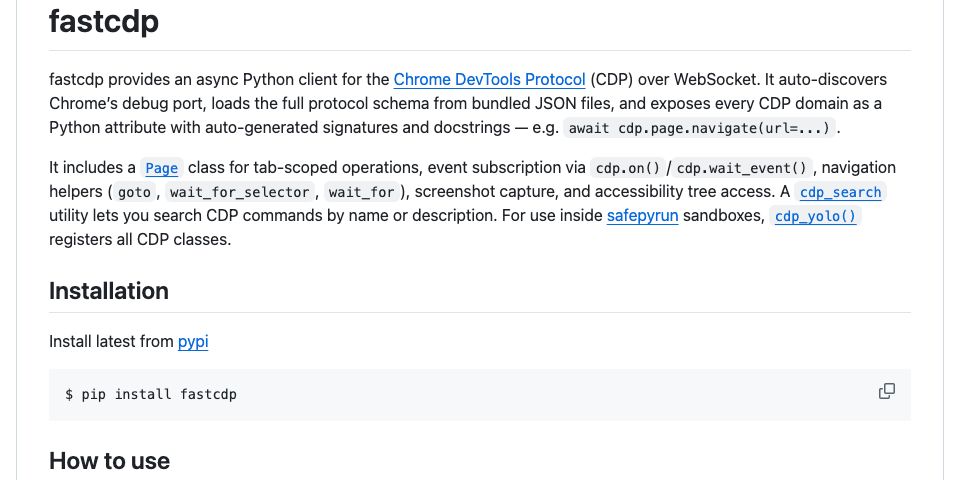
Task: Follow the Page class link
Action: 162,168
